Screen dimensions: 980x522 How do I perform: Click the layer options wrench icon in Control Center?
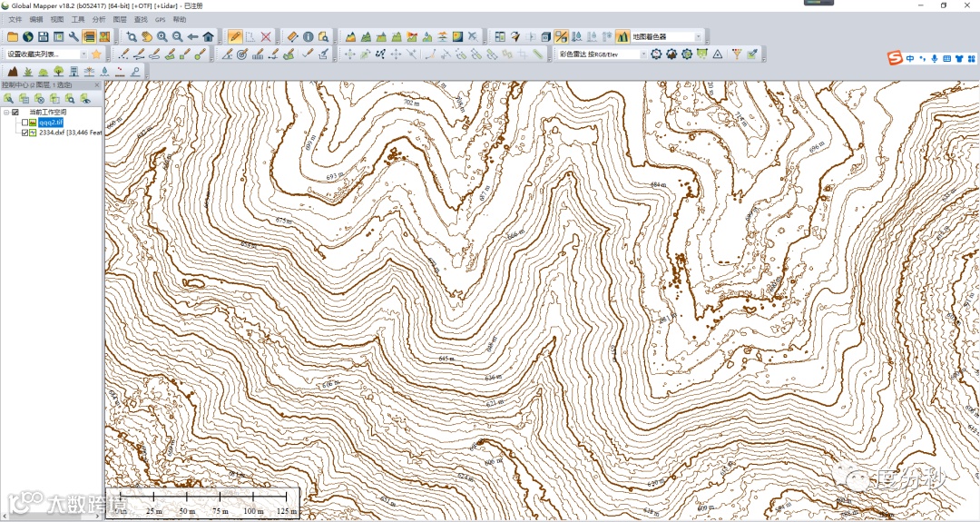[x=9, y=98]
